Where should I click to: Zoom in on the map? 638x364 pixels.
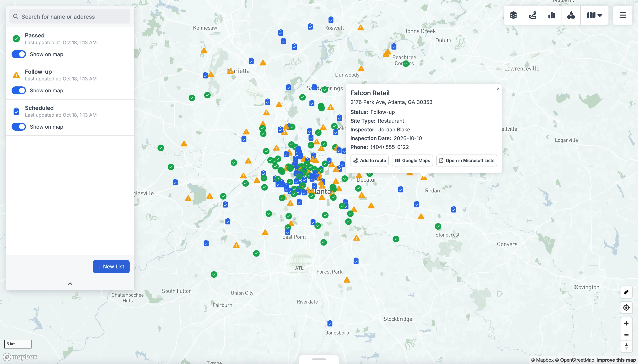[626, 323]
